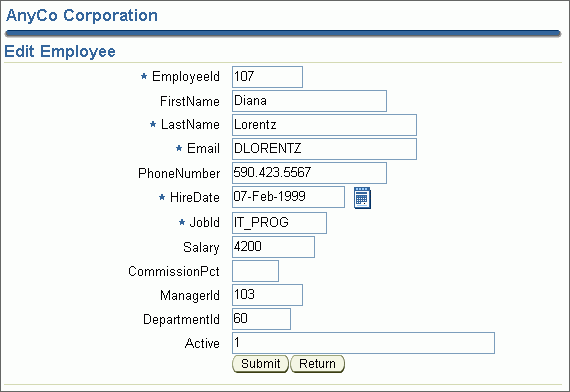This screenshot has height=392, width=570.
Task: Focus the EmployeeId field showing 107
Action: point(267,77)
